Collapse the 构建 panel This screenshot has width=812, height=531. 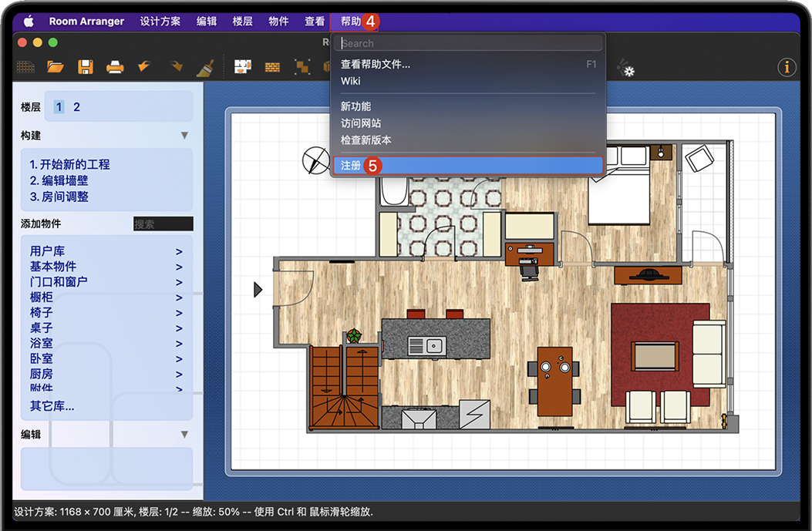pyautogui.click(x=184, y=136)
